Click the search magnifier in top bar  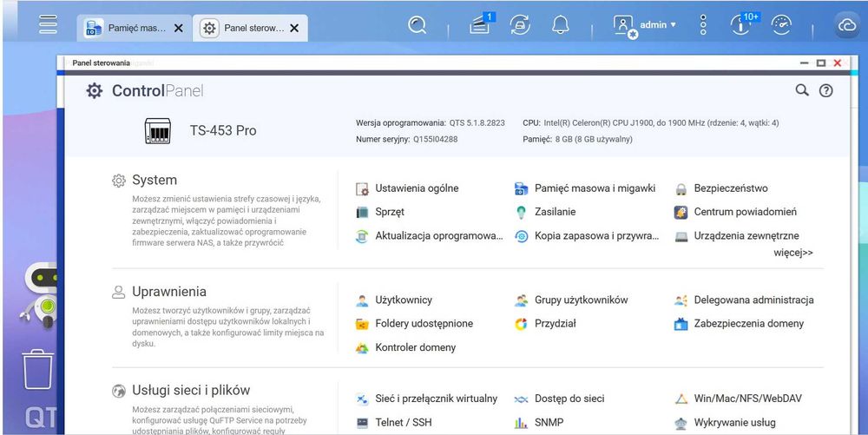pyautogui.click(x=417, y=25)
